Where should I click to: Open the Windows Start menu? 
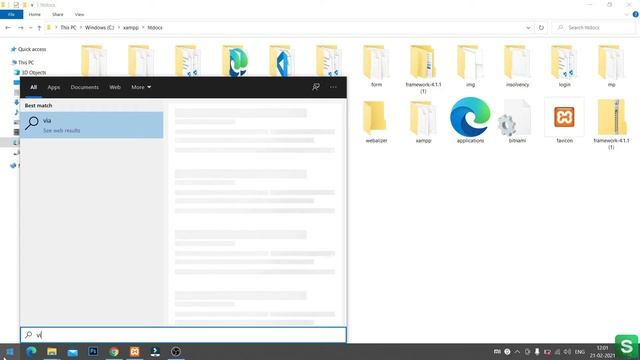tap(10, 351)
